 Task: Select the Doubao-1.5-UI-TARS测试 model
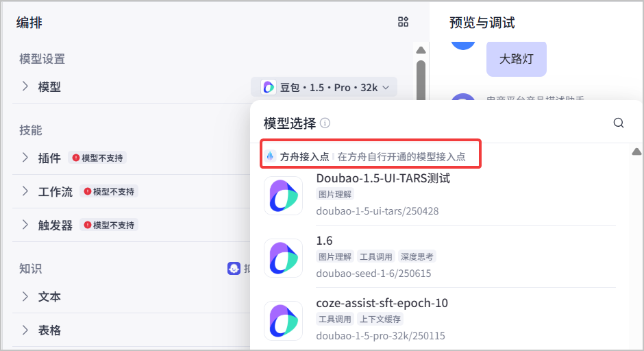point(440,195)
